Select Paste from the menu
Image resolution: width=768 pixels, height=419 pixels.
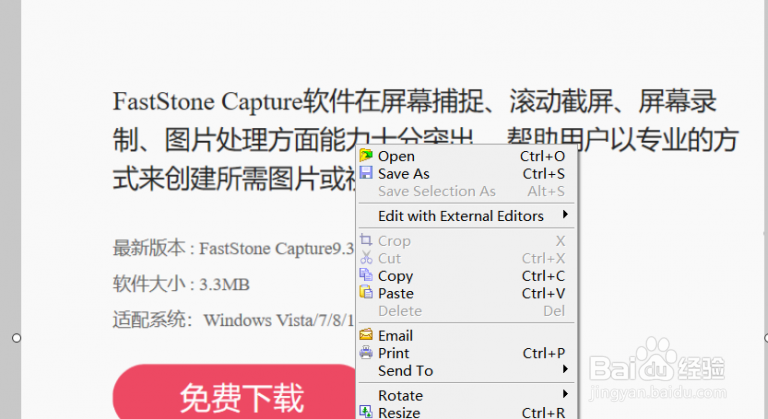[466, 294]
